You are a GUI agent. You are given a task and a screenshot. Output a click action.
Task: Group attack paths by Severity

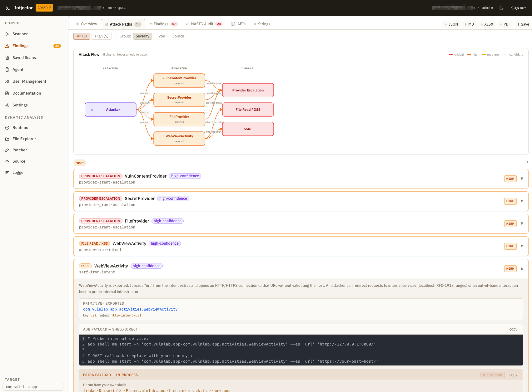[x=142, y=36]
